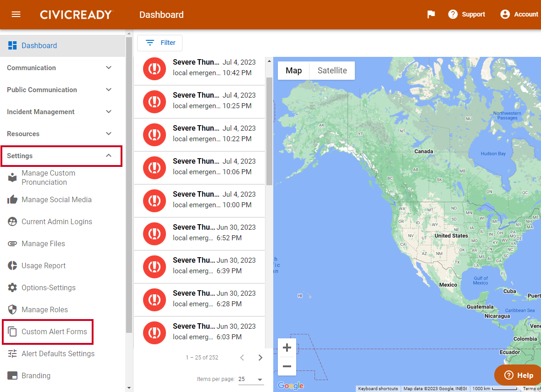This screenshot has width=541, height=392.
Task: Click the thumbs-up Manage Social Media icon
Action: tap(12, 199)
